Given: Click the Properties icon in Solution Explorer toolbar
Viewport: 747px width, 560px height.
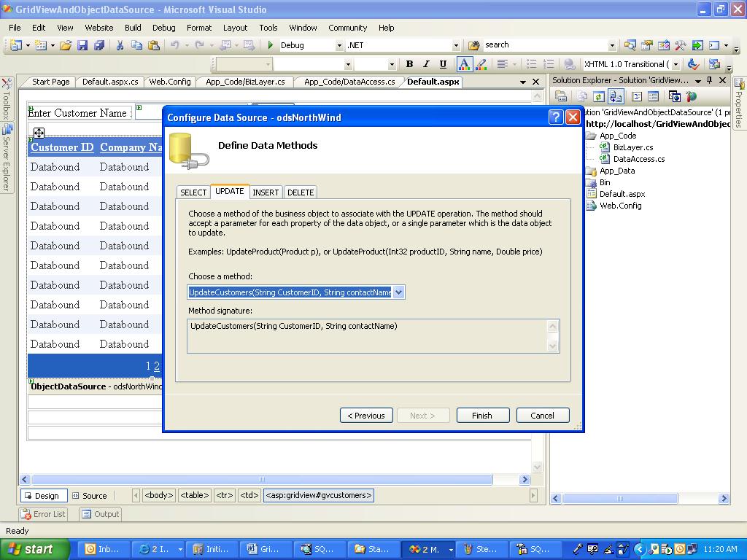Looking at the screenshot, I should tap(561, 97).
